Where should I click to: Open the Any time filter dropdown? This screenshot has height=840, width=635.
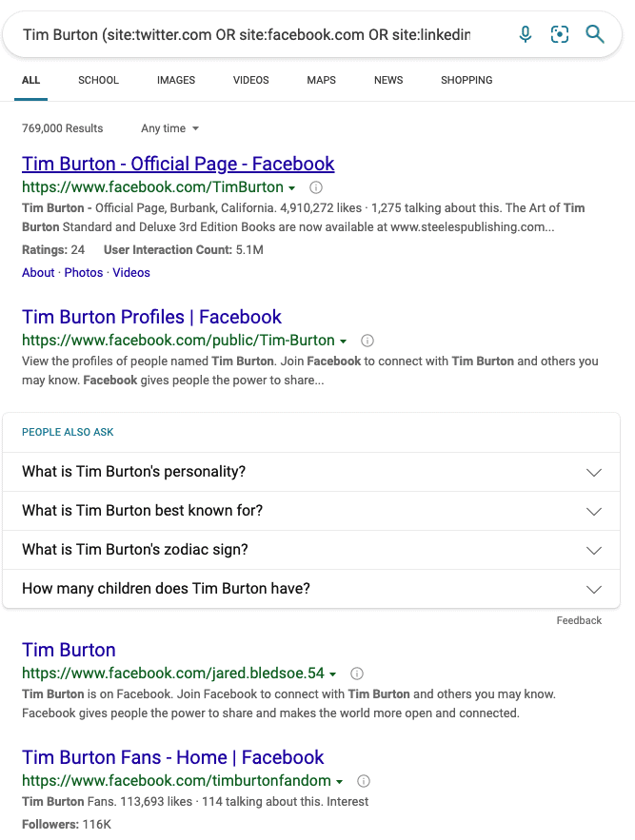tap(169, 127)
